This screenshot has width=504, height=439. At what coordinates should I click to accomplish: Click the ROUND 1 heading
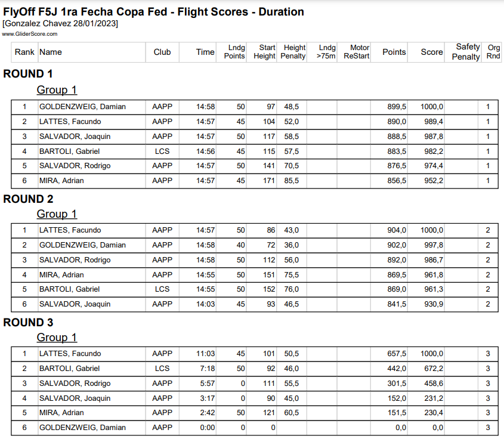28,74
